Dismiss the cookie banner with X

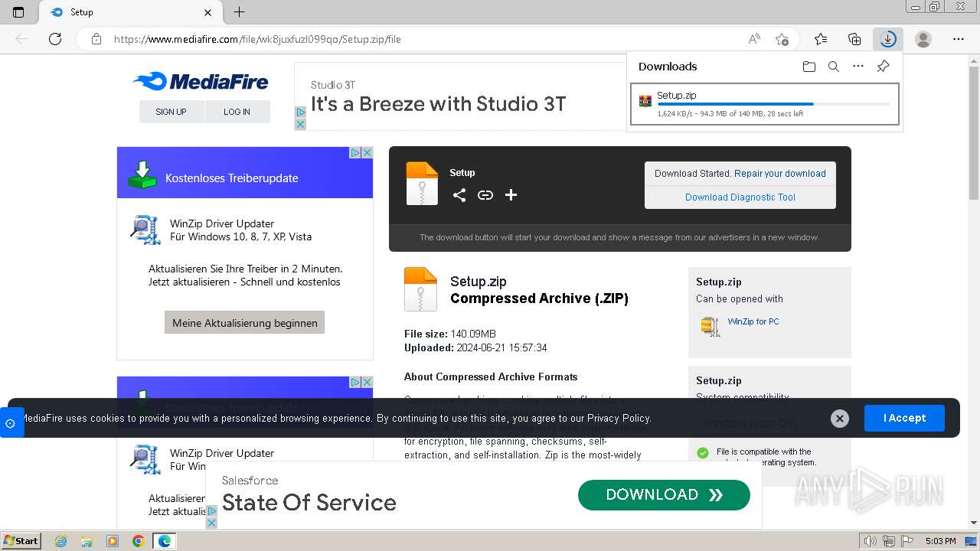click(840, 419)
